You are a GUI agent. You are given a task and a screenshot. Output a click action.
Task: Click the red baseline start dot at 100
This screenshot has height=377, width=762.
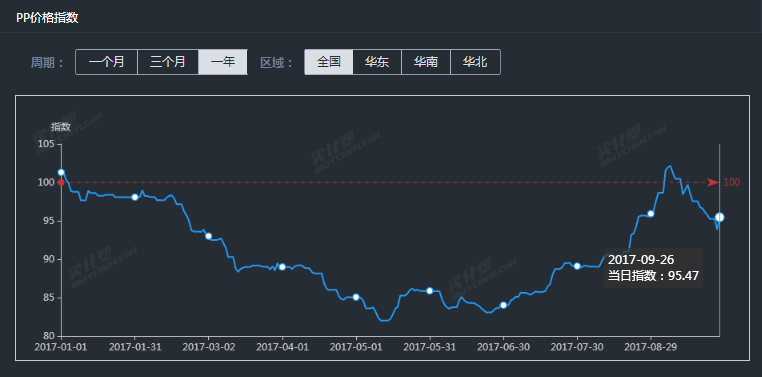coord(61,182)
